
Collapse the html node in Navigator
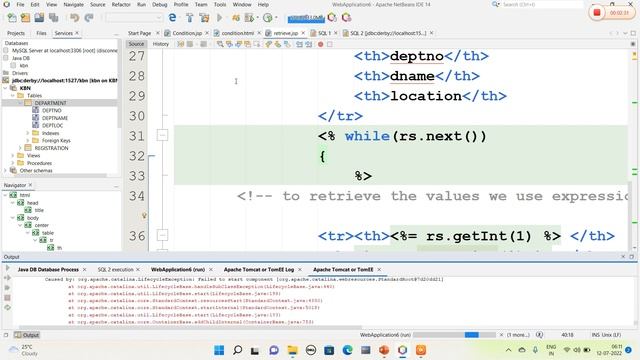[x=5, y=195]
